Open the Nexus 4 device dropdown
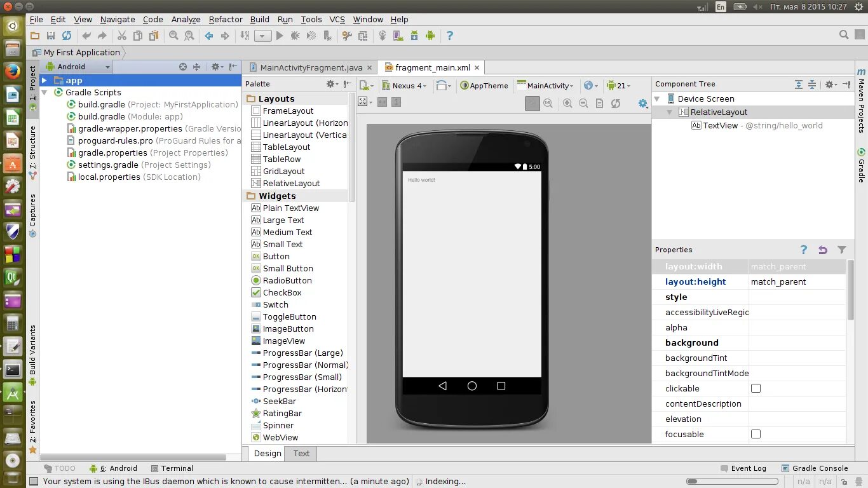 (407, 86)
